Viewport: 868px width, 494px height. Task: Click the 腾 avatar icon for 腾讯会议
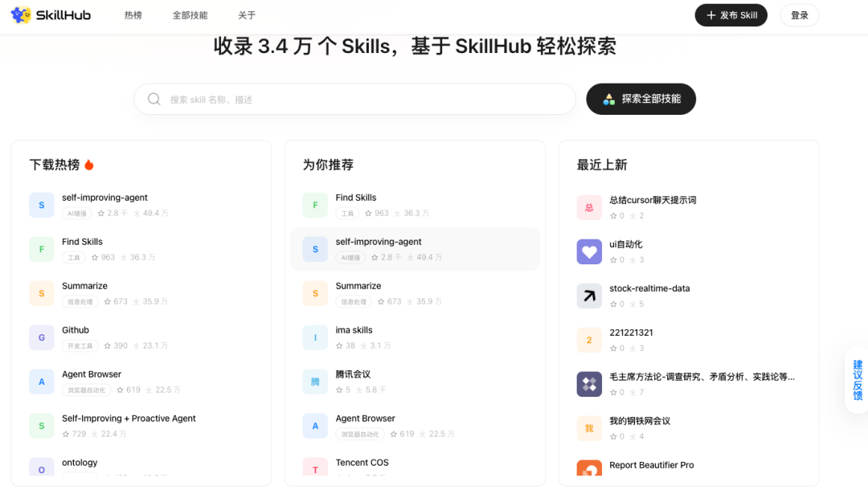(x=315, y=382)
